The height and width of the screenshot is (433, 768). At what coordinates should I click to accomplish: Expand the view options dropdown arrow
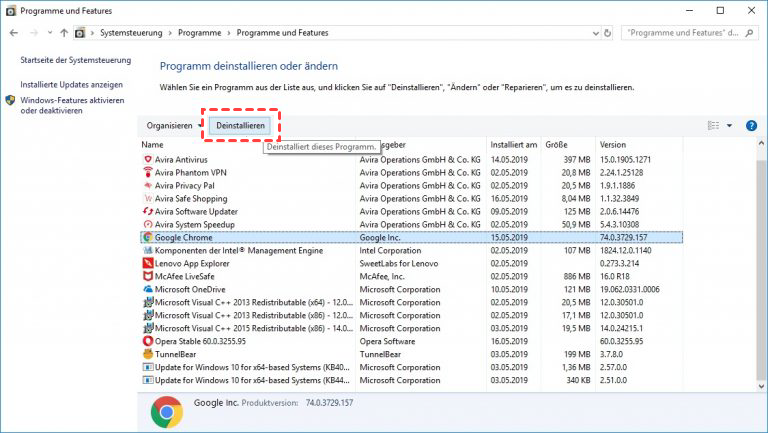click(x=729, y=126)
